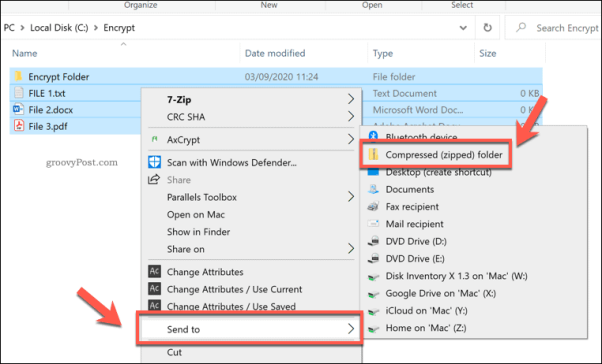The height and width of the screenshot is (364, 602).
Task: Click the Windows Defender shield icon
Action: coord(154,162)
